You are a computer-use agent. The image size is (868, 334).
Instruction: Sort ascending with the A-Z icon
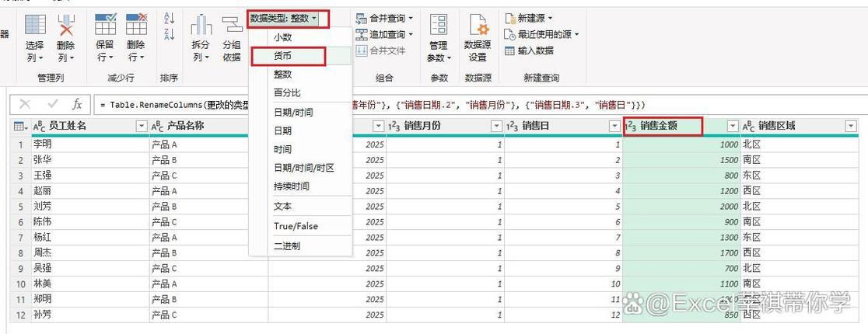(170, 18)
